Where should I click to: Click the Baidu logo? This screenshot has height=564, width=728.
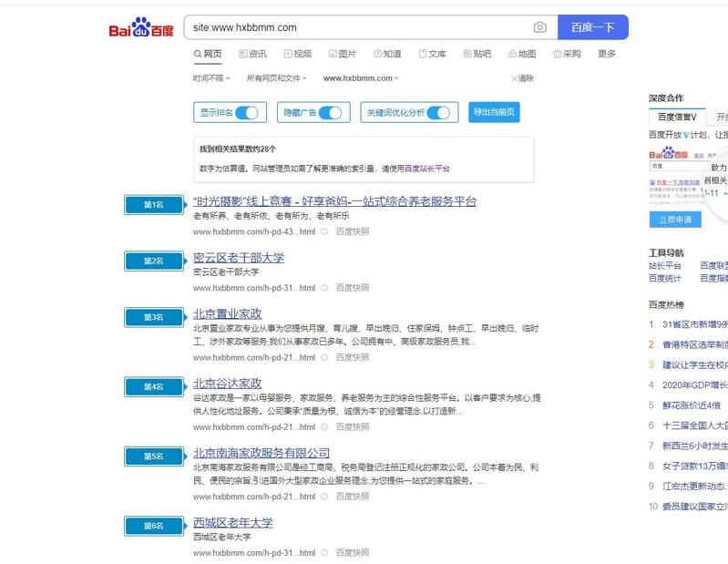click(141, 27)
